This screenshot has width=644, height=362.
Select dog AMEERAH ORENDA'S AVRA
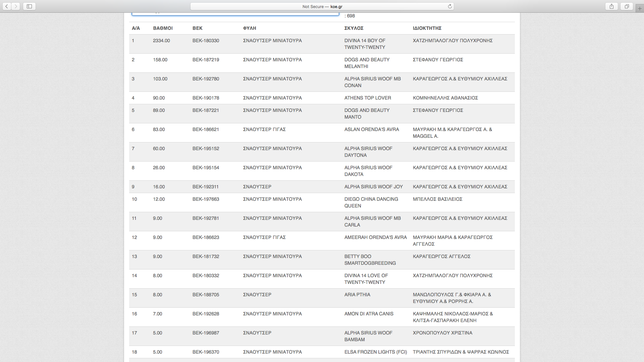[x=375, y=237]
